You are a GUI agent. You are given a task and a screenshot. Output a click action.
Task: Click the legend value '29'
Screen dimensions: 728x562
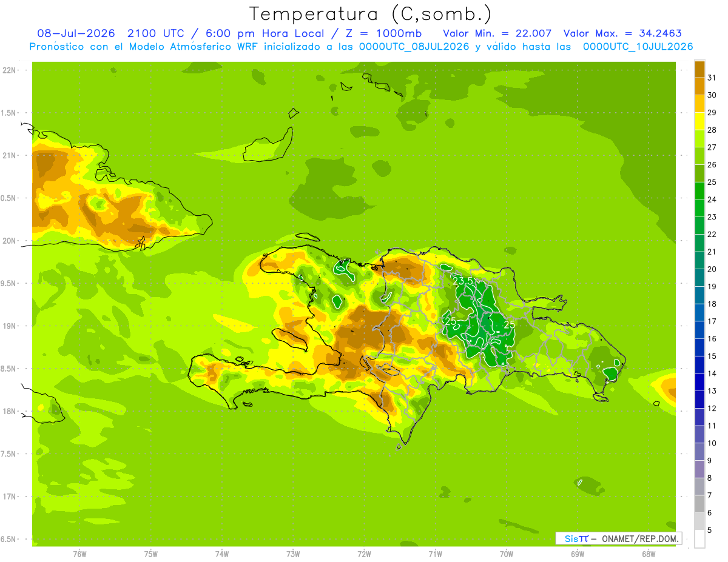click(x=712, y=112)
